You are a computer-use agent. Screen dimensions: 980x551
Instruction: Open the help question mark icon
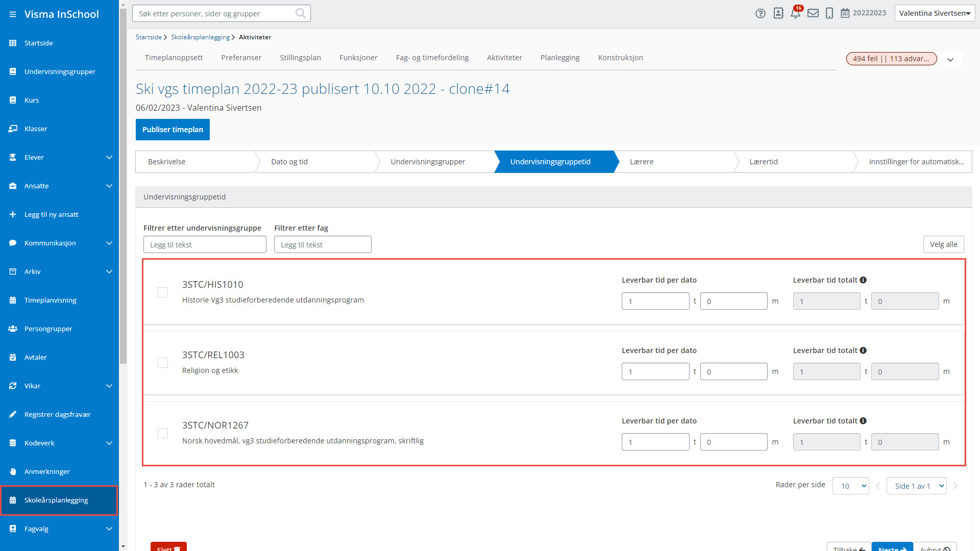click(761, 13)
